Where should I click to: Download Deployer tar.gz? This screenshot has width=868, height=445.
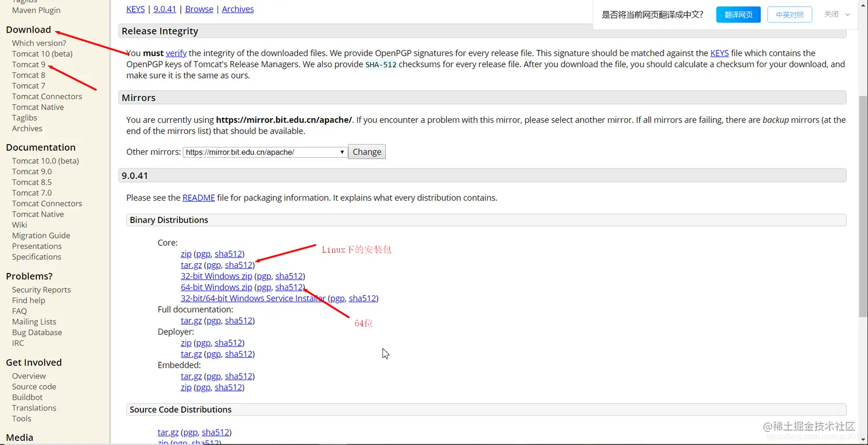[x=191, y=354]
